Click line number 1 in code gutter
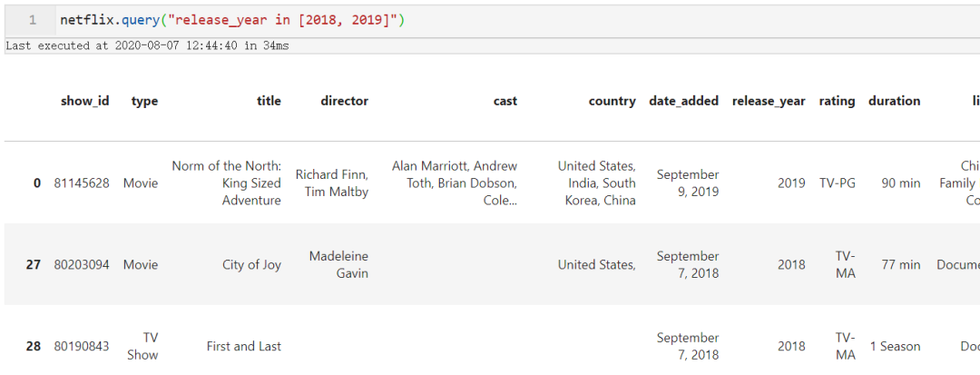This screenshot has width=980, height=375. tap(33, 19)
